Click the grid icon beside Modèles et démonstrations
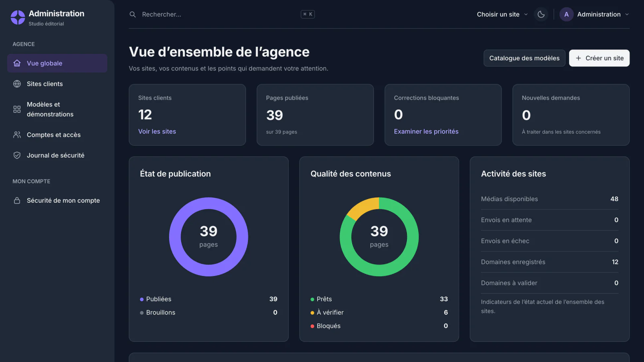Screen dimensions: 644x362 [x=17, y=109]
